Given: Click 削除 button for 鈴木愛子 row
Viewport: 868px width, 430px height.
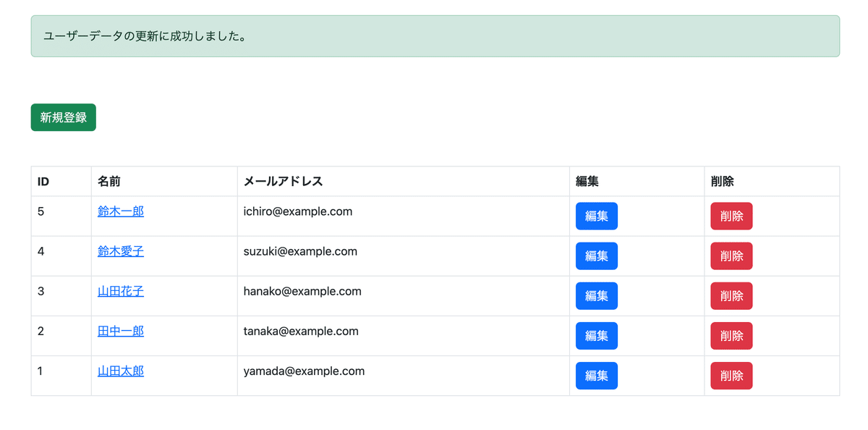Looking at the screenshot, I should (x=731, y=256).
